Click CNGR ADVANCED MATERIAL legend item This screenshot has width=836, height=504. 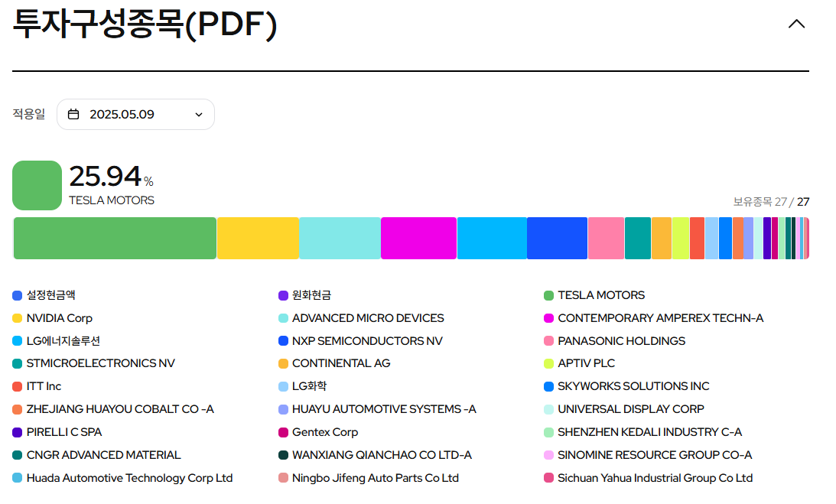pos(96,455)
